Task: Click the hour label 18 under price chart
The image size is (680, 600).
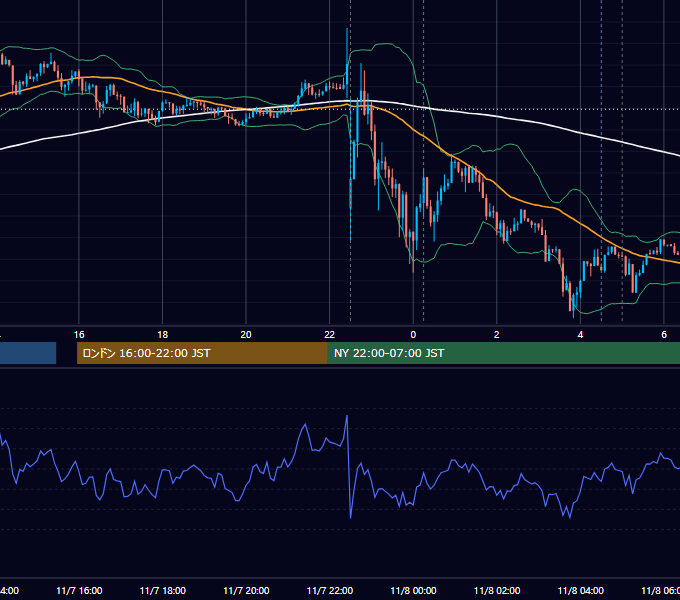Action: coord(163,335)
